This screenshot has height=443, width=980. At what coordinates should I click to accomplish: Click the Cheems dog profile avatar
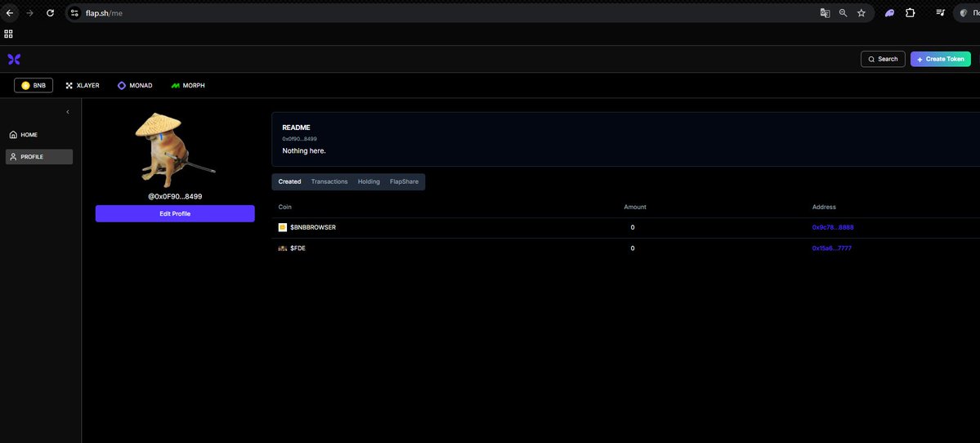pyautogui.click(x=175, y=150)
